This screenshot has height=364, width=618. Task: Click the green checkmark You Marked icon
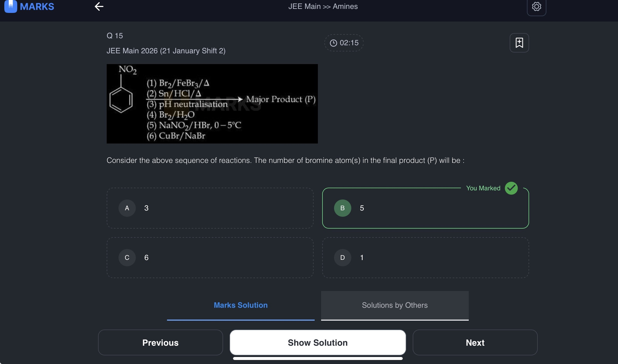511,188
